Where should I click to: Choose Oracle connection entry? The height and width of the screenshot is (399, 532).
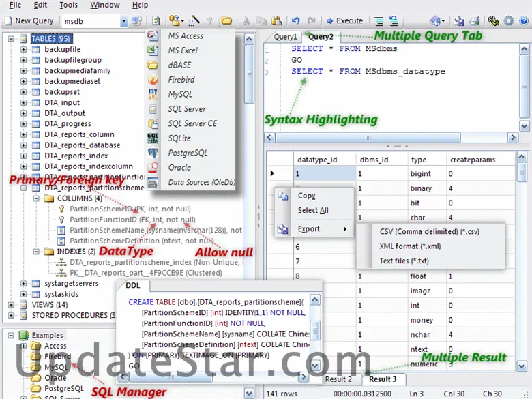click(191, 167)
